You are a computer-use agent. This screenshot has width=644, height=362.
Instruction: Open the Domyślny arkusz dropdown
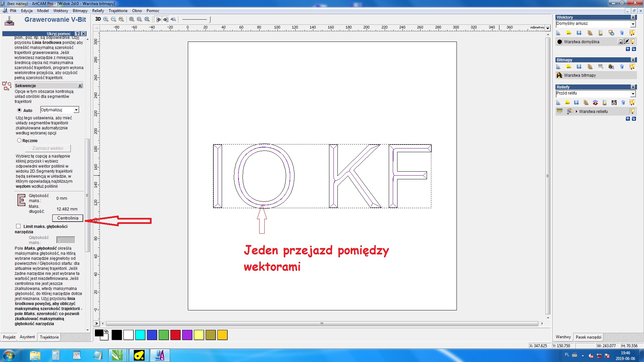pyautogui.click(x=633, y=24)
